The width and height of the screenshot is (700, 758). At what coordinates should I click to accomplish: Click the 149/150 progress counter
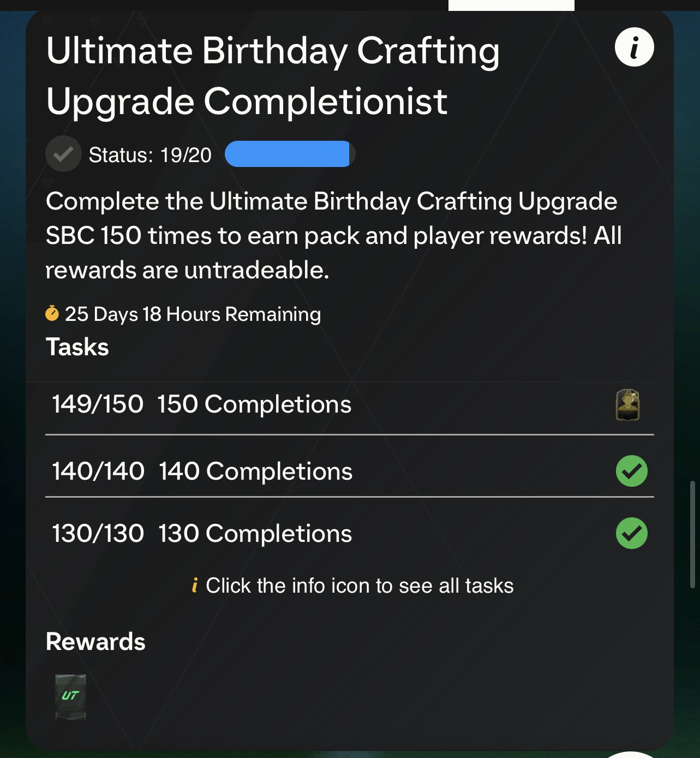coord(98,404)
